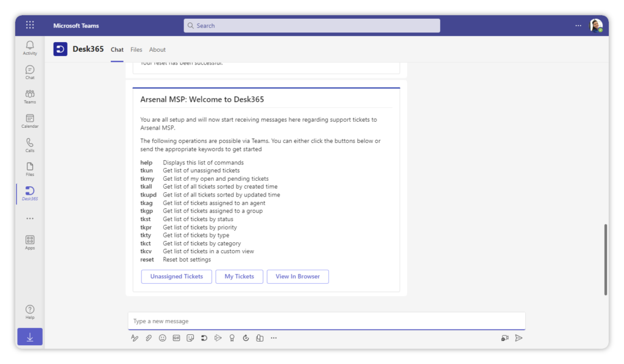
Task: Open more messaging options with the ellipsis
Action: pos(274,338)
